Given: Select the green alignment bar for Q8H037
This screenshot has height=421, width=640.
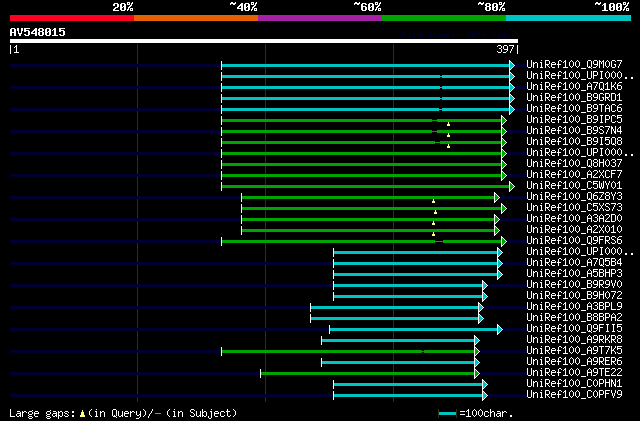Looking at the screenshot, I should coord(364,165).
